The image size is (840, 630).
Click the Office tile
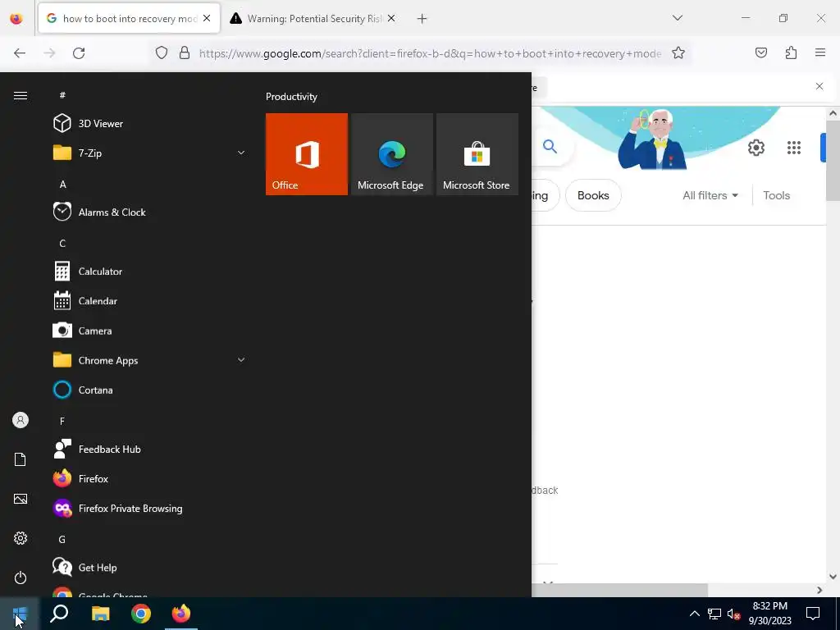(307, 154)
